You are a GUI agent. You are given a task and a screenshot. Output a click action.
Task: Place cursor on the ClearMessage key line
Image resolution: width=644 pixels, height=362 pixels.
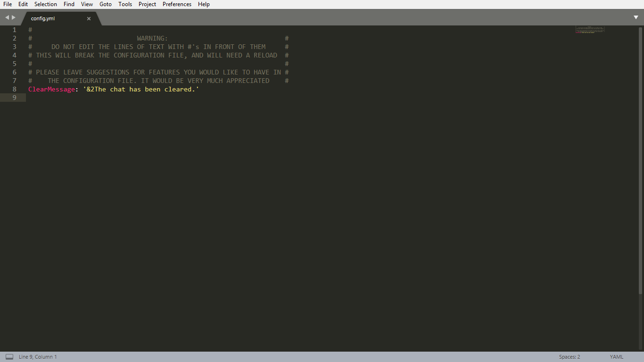click(x=114, y=89)
